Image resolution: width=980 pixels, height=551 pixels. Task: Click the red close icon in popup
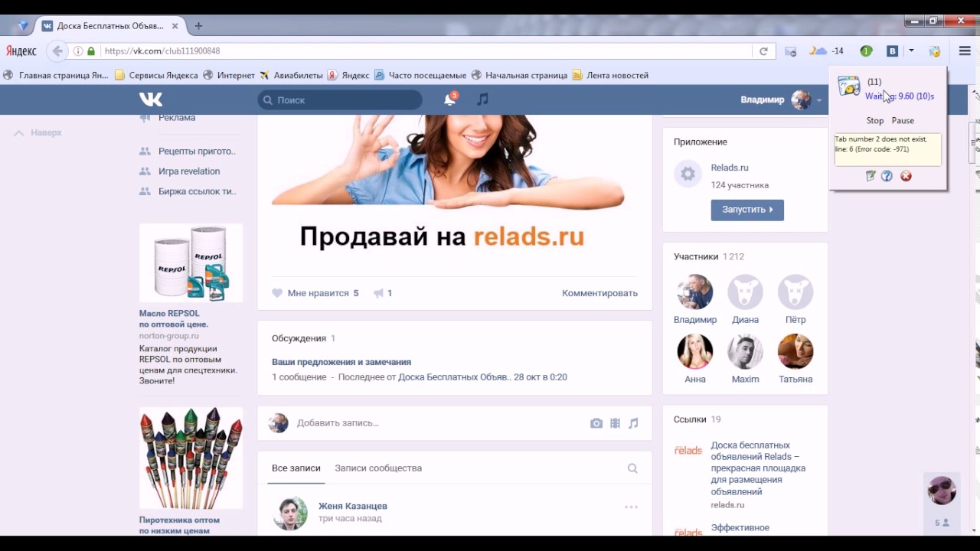pyautogui.click(x=906, y=176)
